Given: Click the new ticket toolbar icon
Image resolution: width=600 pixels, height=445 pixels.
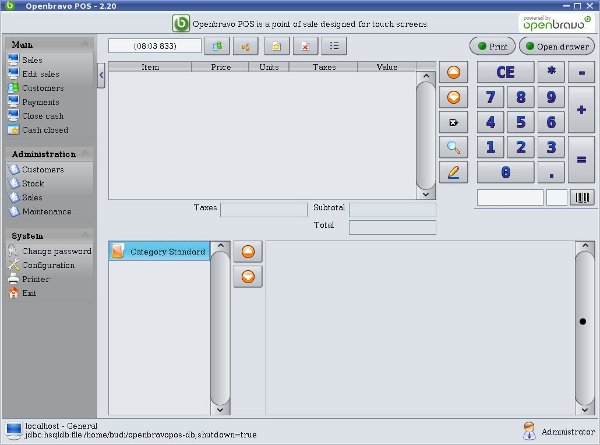Looking at the screenshot, I should click(276, 46).
